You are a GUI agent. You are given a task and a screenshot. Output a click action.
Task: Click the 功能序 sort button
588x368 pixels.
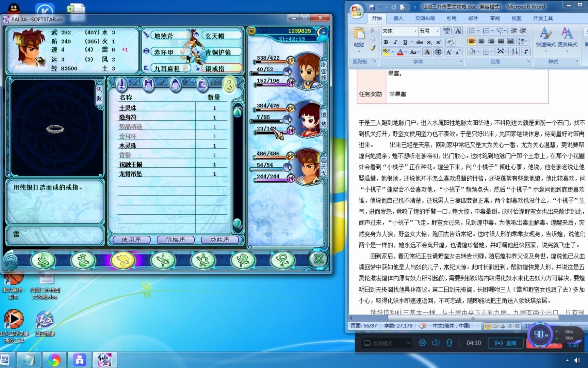coord(220,240)
